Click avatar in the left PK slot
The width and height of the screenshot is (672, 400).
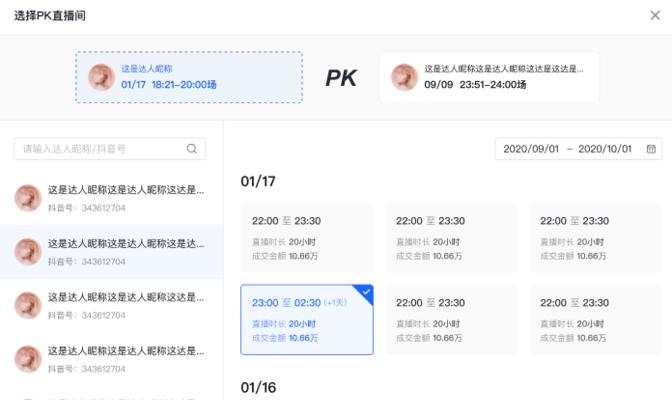coord(102,77)
